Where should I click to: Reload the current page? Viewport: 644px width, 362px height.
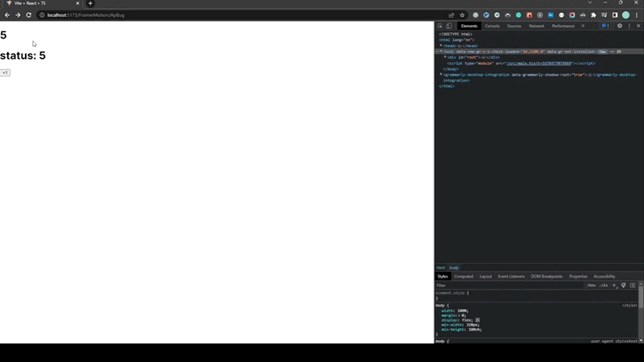(x=28, y=15)
